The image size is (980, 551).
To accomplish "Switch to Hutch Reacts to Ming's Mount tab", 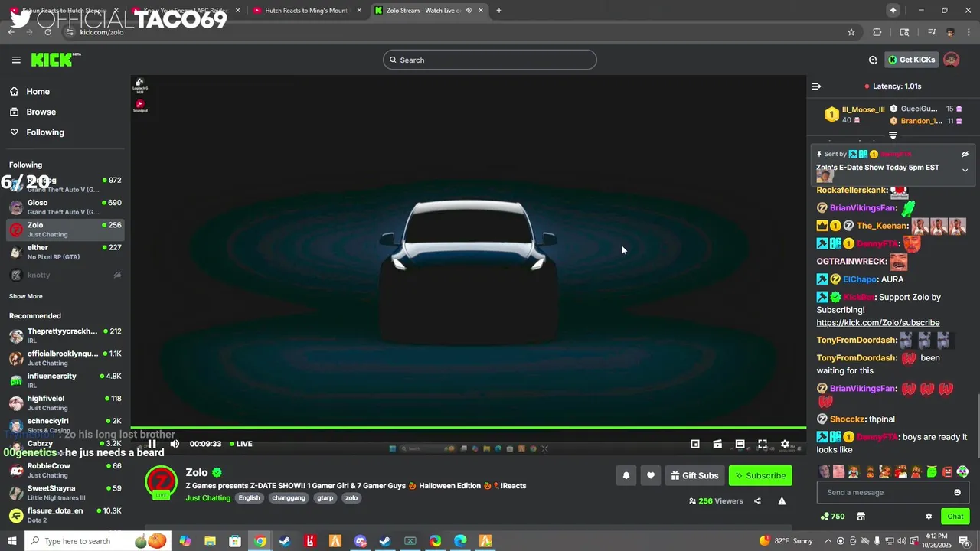I will pyautogui.click(x=306, y=11).
